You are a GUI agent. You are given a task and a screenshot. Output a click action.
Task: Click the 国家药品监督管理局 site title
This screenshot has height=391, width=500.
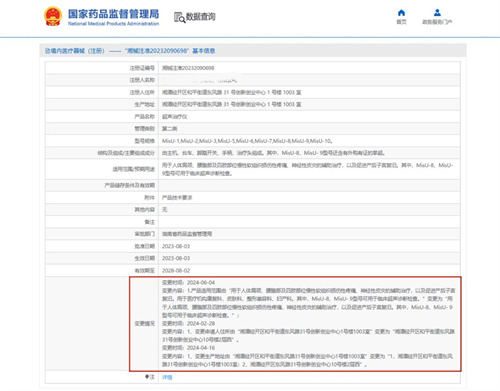[113, 14]
